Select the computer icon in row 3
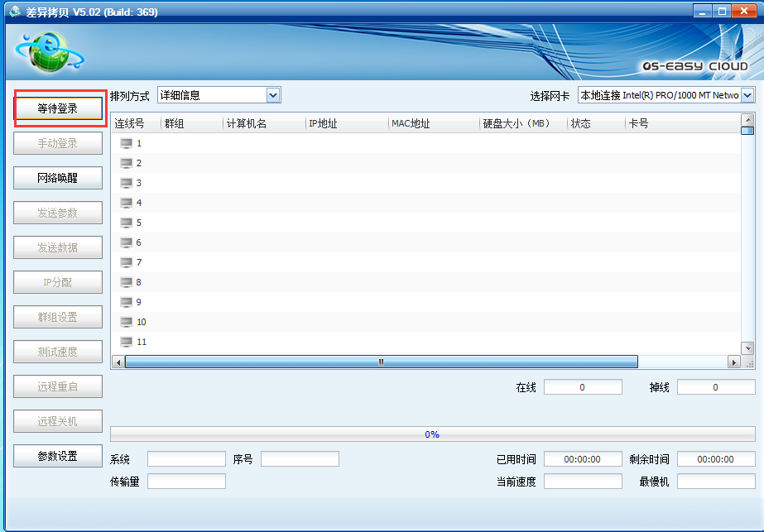This screenshot has width=764, height=532. (x=127, y=183)
